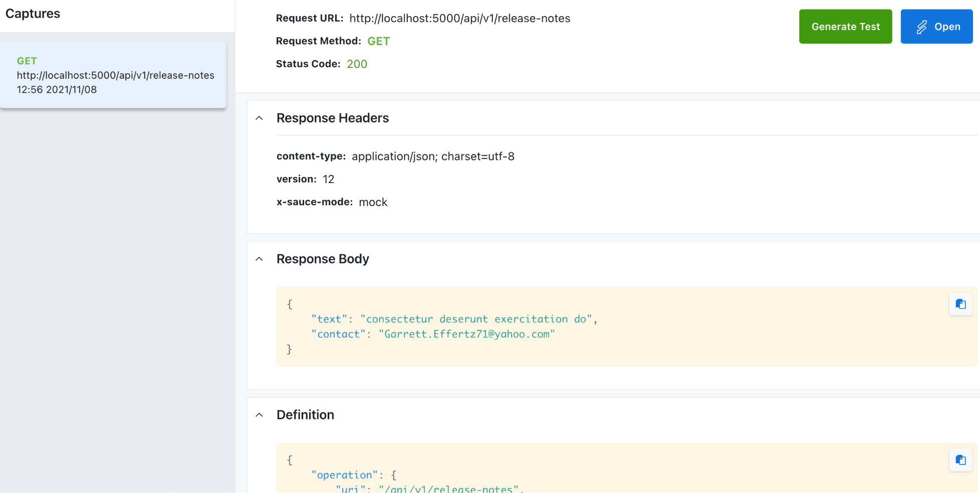Click the Definition section title
The height and width of the screenshot is (493, 980).
(x=305, y=415)
